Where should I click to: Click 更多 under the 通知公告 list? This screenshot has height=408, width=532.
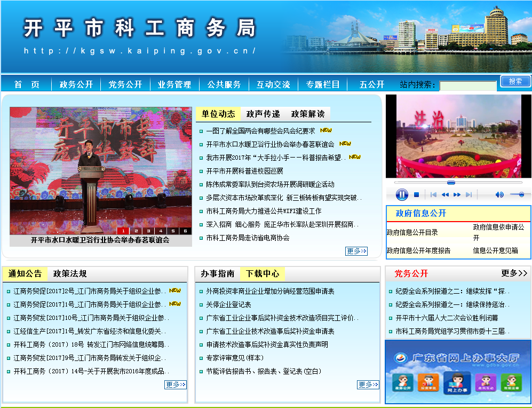click(176, 385)
